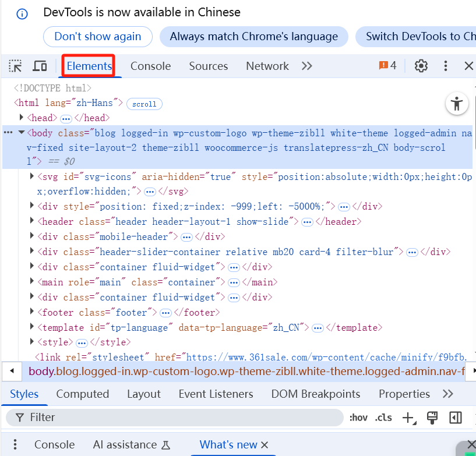Image resolution: width=476 pixels, height=456 pixels.
Task: Expand the footer element node
Action: point(32,312)
